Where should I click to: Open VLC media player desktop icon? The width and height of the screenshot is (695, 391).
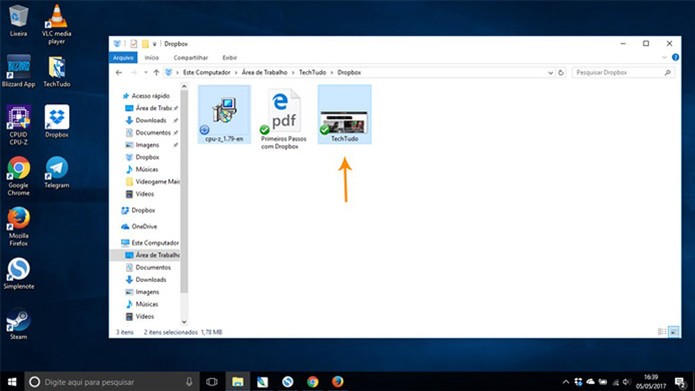[x=57, y=24]
